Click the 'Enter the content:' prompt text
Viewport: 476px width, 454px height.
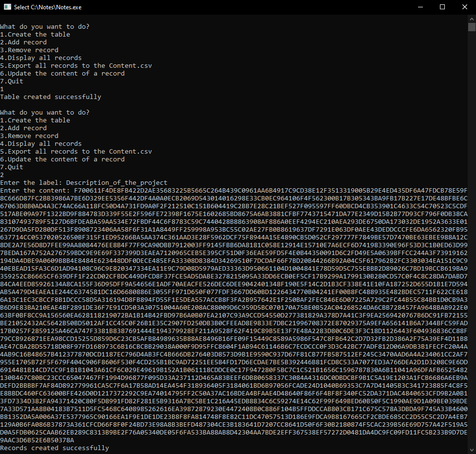(x=35, y=191)
